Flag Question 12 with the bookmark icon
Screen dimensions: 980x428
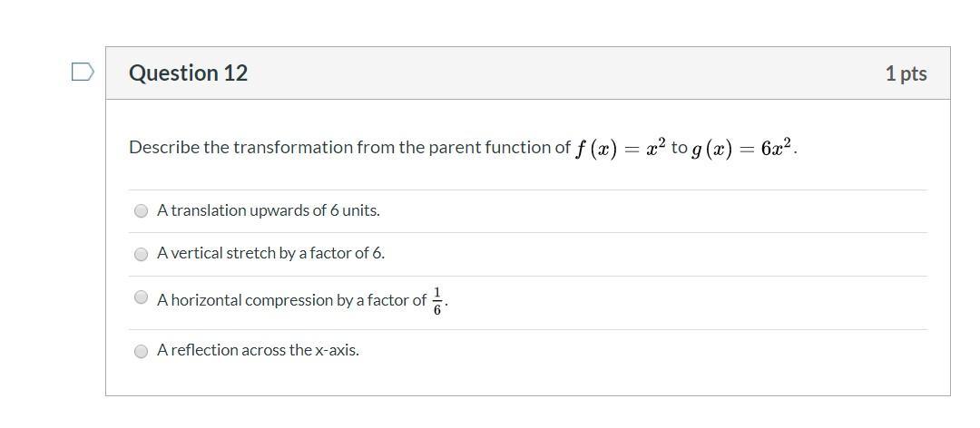(x=83, y=73)
